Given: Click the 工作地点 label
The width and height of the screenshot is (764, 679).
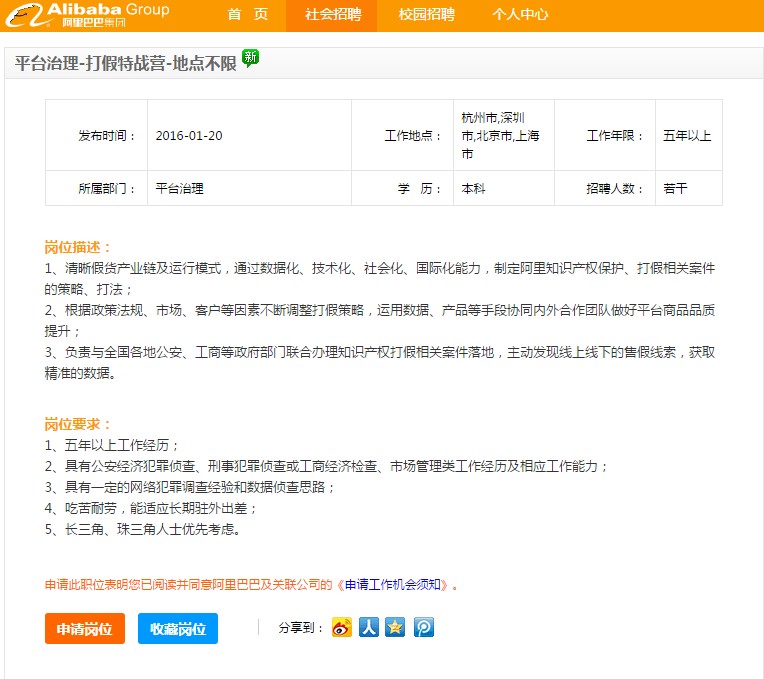Looking at the screenshot, I should (413, 135).
